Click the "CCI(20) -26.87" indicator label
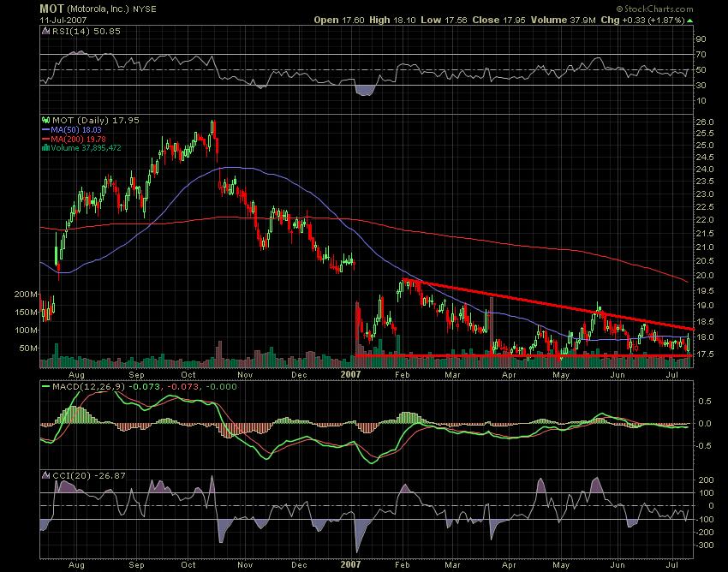Screen dimensions: 728x572 pos(89,475)
